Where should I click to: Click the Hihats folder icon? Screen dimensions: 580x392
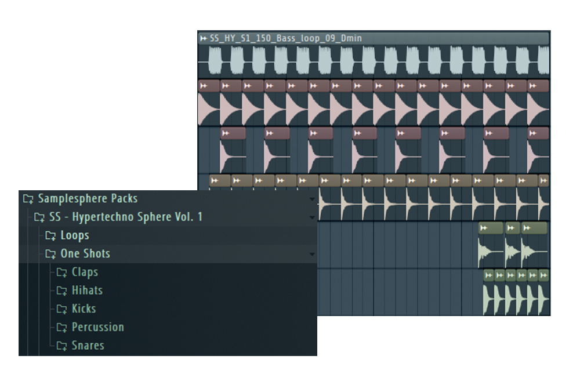click(x=62, y=291)
